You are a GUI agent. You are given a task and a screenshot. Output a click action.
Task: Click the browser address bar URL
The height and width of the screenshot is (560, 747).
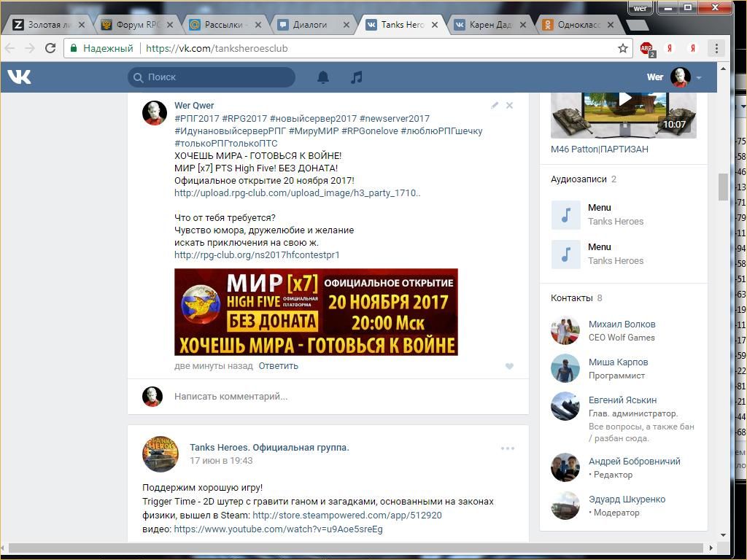pyautogui.click(x=216, y=48)
